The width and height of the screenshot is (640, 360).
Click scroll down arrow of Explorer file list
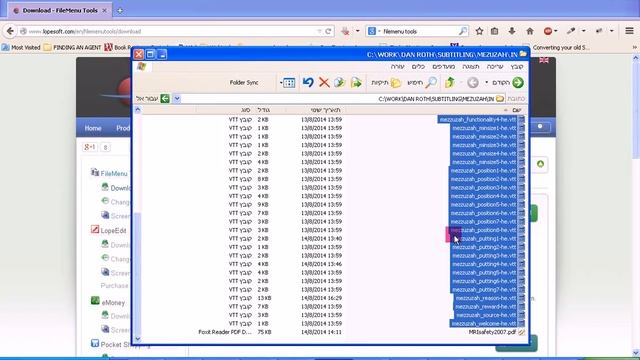click(138, 339)
